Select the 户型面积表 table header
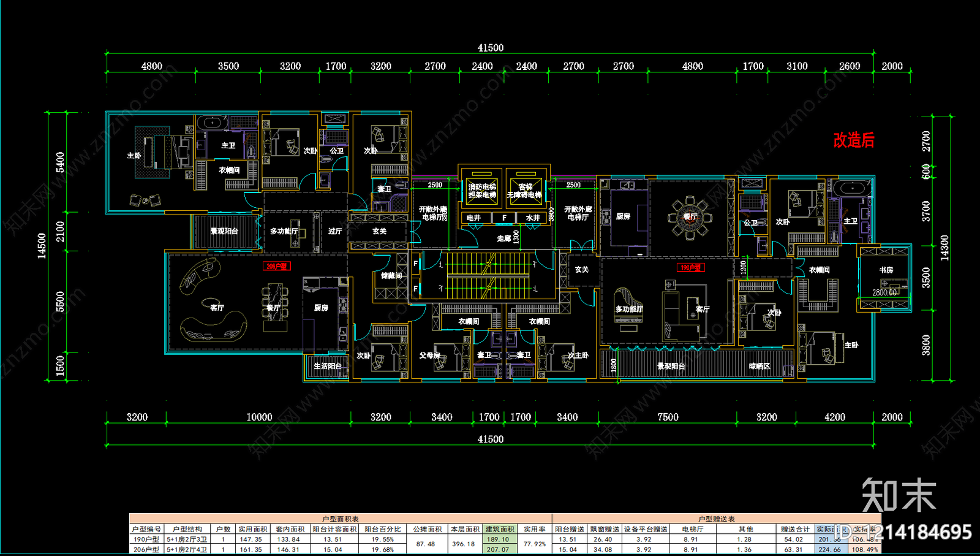The height and width of the screenshot is (556, 980). 341,519
